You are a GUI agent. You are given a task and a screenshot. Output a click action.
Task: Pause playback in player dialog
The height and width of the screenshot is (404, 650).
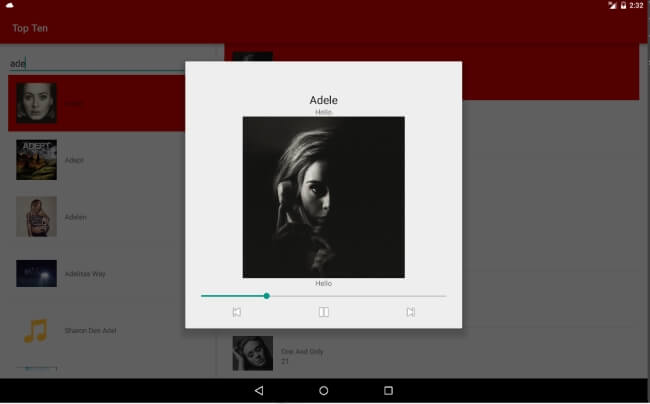pos(324,312)
